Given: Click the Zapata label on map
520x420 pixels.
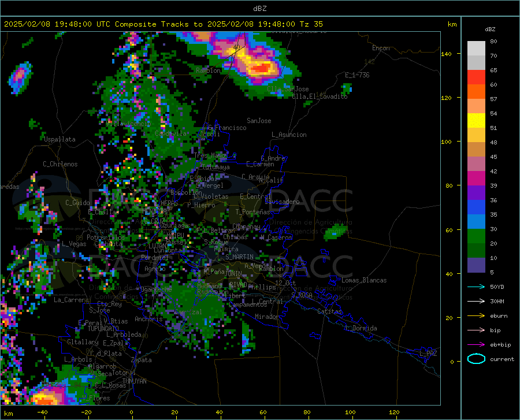Looking at the screenshot, I should 142,360.
